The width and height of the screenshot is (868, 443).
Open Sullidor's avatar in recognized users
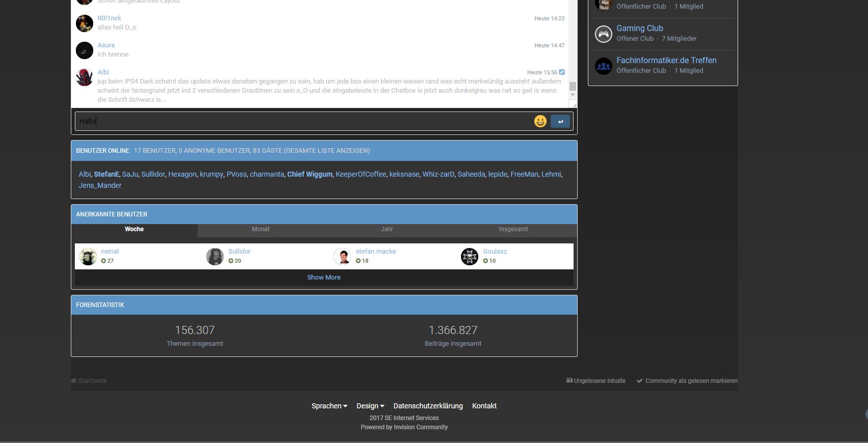215,257
